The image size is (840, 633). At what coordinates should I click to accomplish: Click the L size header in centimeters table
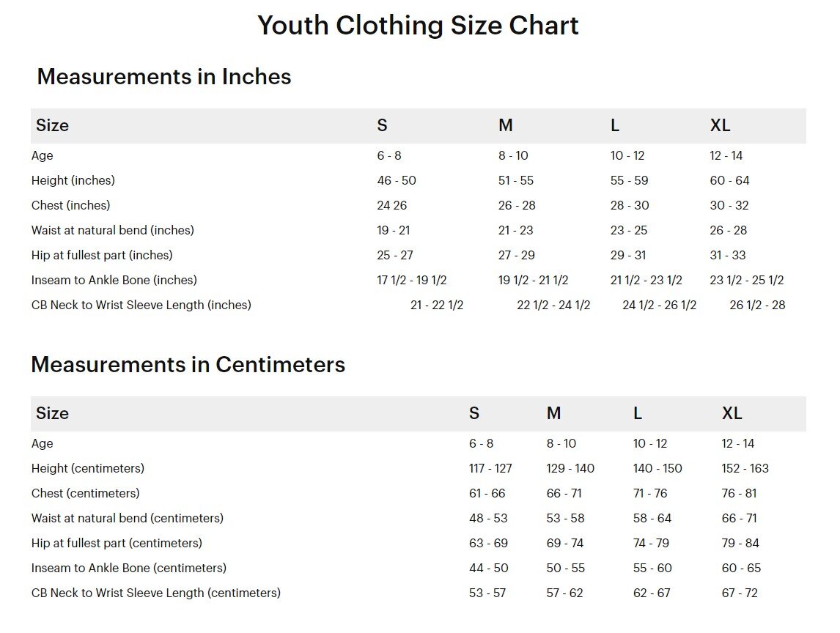638,414
